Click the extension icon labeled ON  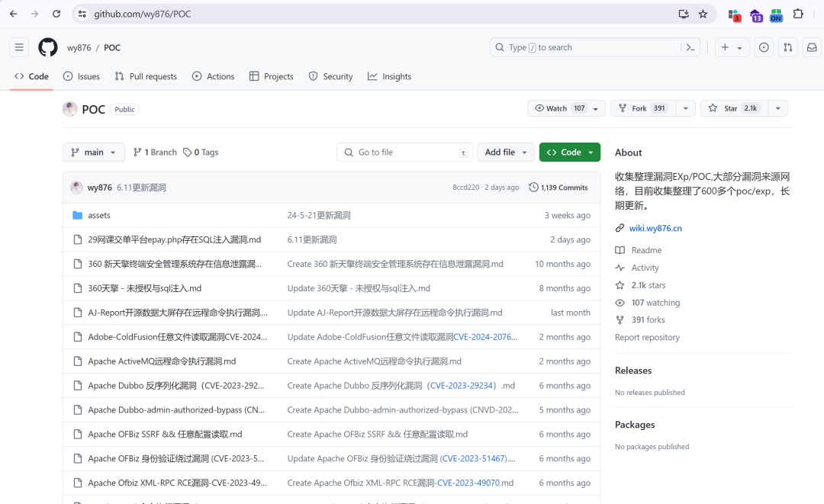coord(776,15)
